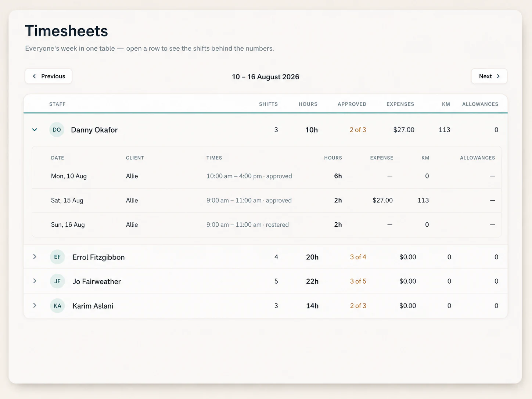This screenshot has height=399, width=532.
Task: Click the DO avatar for Danny Okafor
Action: tap(57, 130)
